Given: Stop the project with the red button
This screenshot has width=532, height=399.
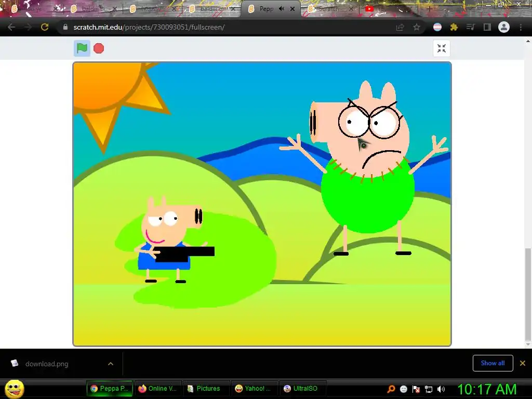Looking at the screenshot, I should tap(99, 48).
